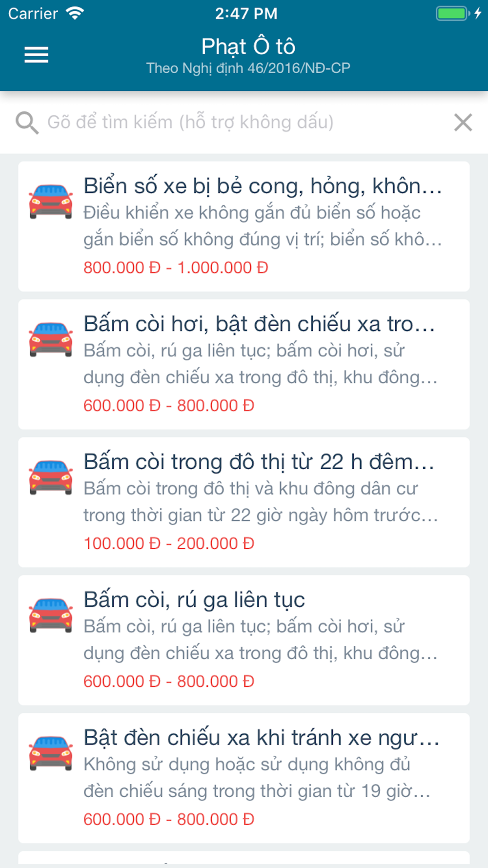Open 'Bấm còi hơi, bật đèn chiếu xa' item

click(259, 324)
